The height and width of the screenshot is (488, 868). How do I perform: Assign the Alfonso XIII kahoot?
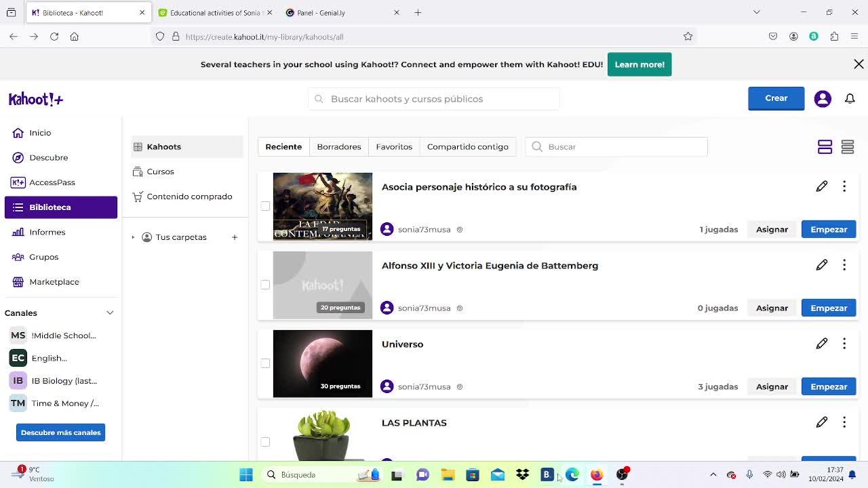click(x=772, y=308)
